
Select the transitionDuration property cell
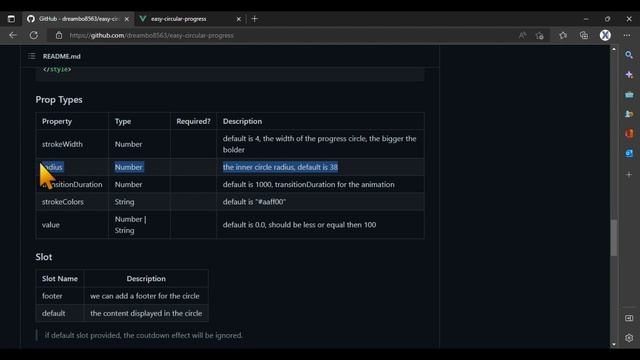point(72,184)
